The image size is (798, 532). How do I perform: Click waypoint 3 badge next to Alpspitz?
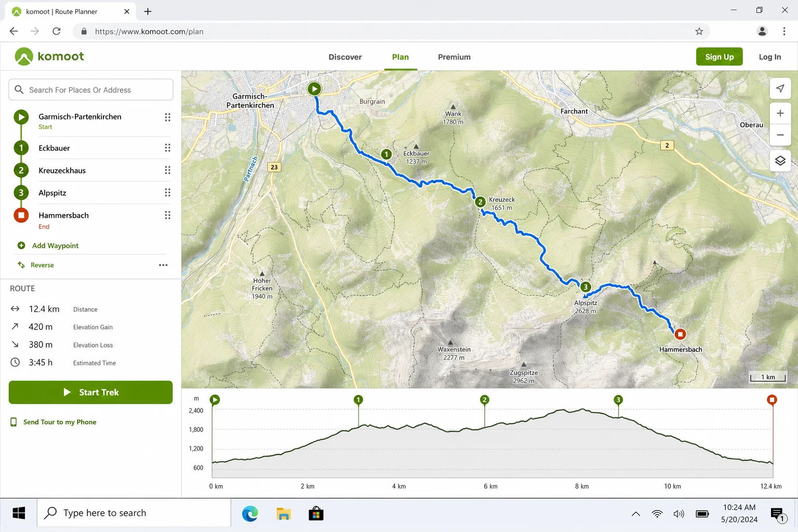pos(21,193)
